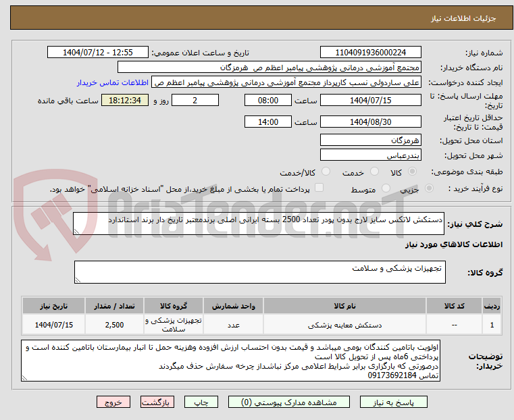This screenshot has height=420, width=514.
Task: Click the request creator name field
Action: 286,82
